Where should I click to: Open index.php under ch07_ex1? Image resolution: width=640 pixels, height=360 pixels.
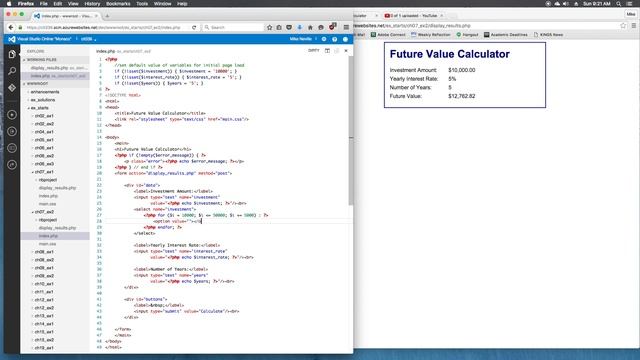pos(48,196)
